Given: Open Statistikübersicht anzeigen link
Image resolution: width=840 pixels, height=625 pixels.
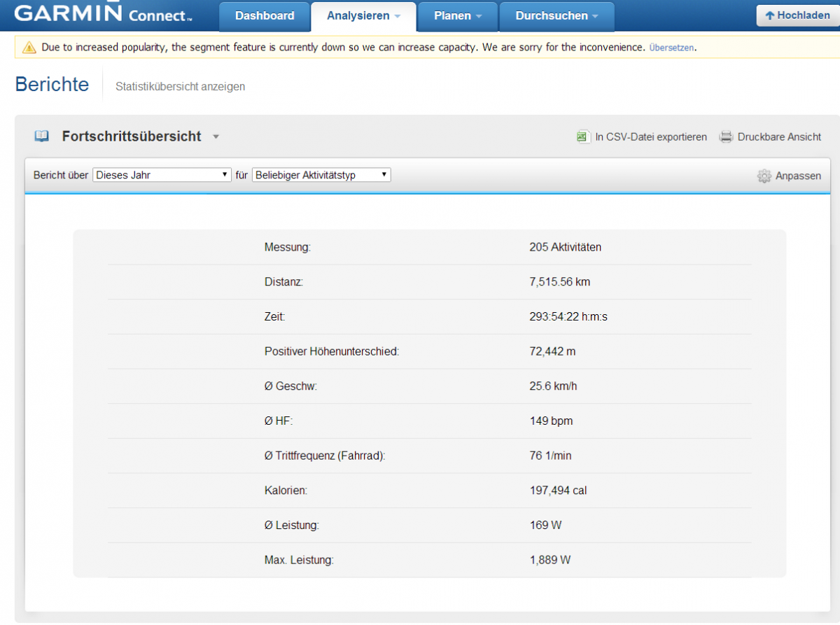Looking at the screenshot, I should click(x=180, y=87).
